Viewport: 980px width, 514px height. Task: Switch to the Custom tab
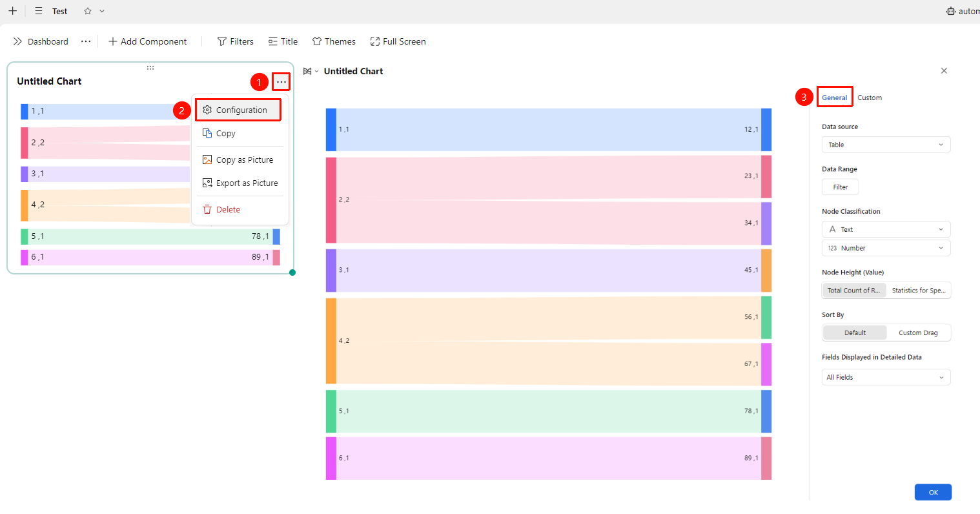(x=870, y=98)
